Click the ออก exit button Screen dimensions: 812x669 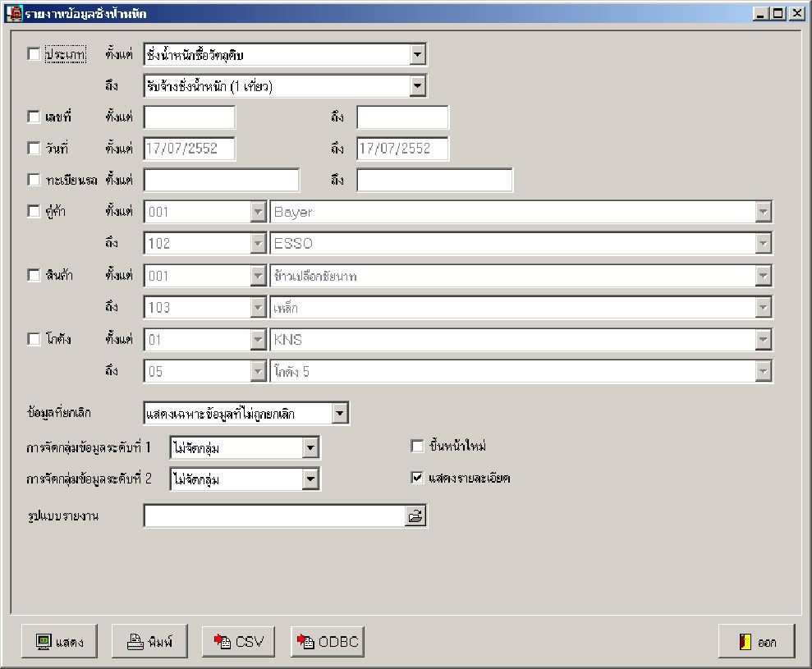tap(757, 642)
